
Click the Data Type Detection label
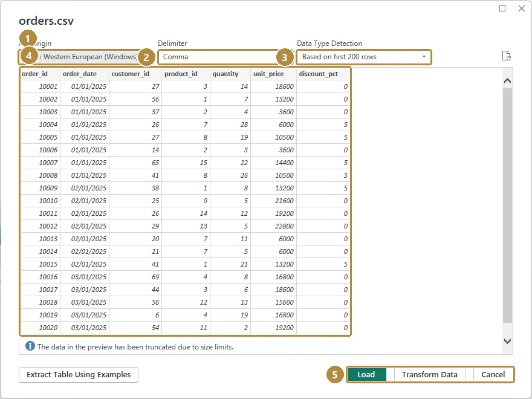coord(329,44)
